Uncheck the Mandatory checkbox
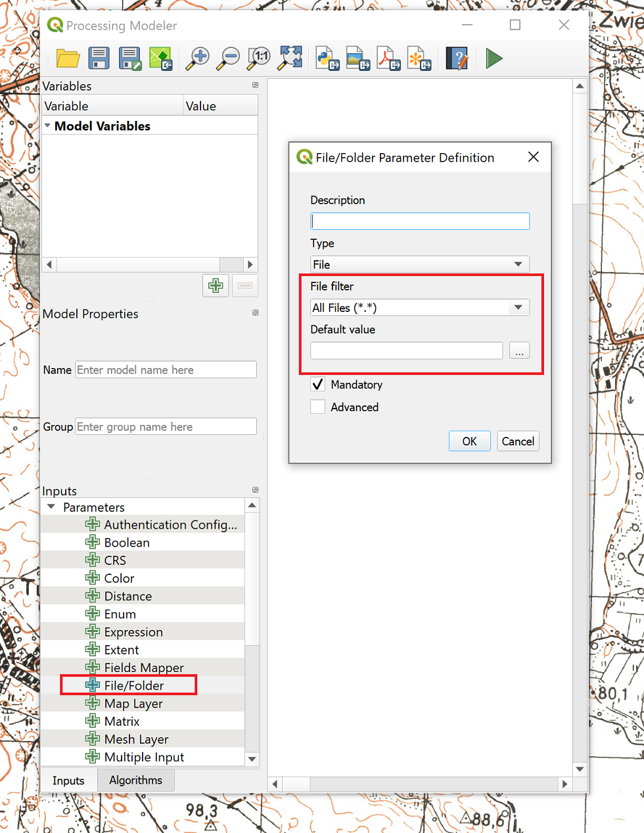The height and width of the screenshot is (833, 644). point(318,384)
